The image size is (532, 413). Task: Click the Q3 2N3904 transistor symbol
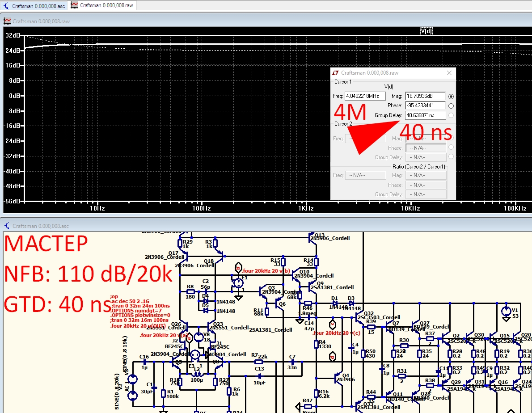coord(263,291)
